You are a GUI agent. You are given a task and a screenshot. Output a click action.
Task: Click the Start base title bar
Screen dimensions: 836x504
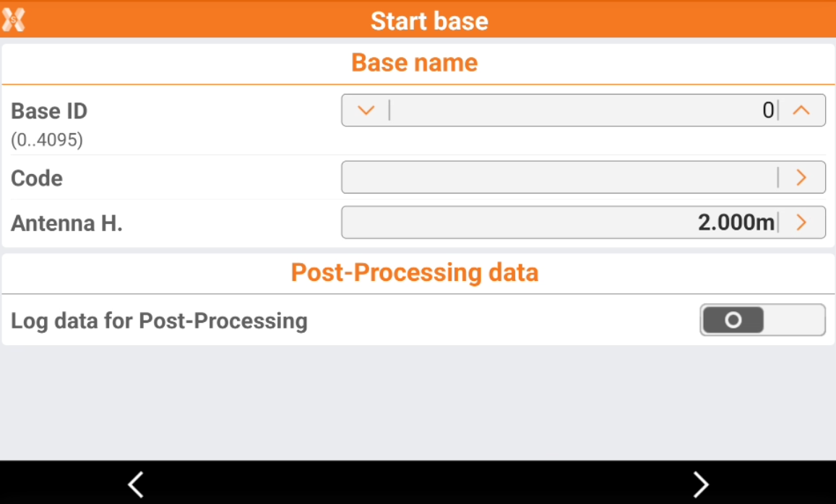click(x=429, y=20)
